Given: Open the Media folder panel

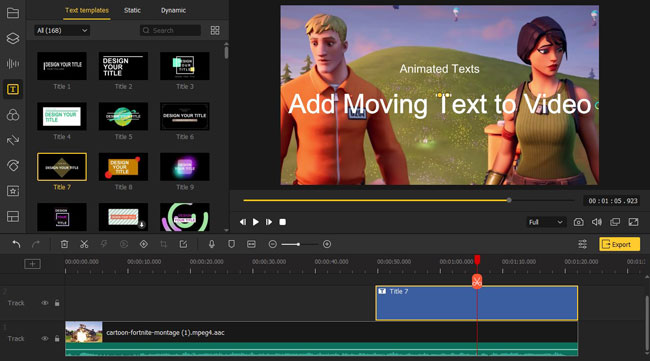Looking at the screenshot, I should 13,13.
